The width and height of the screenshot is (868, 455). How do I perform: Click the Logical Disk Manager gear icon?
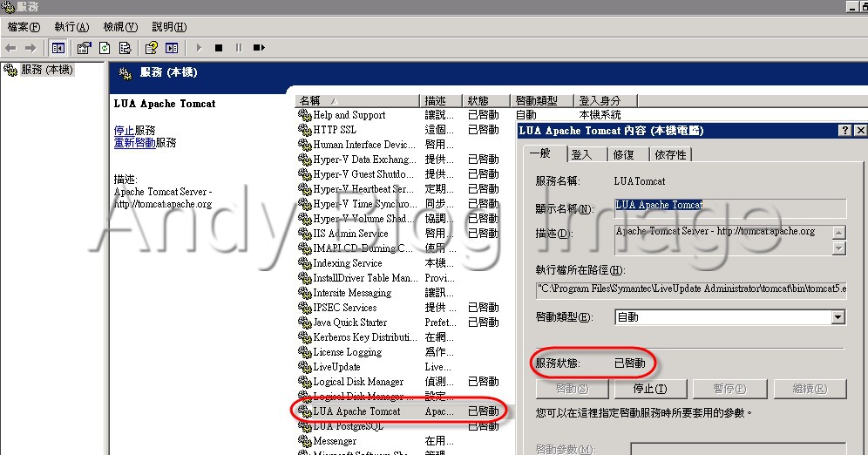304,382
